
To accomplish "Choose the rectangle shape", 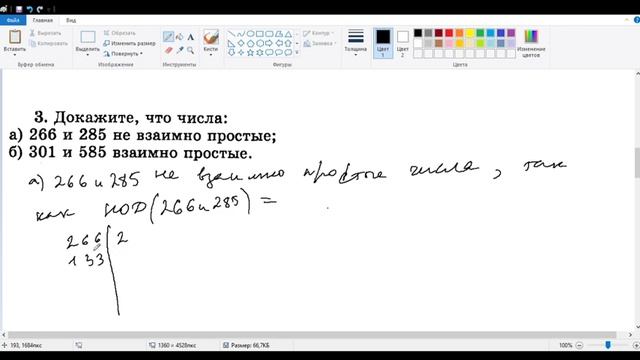I will click(260, 33).
